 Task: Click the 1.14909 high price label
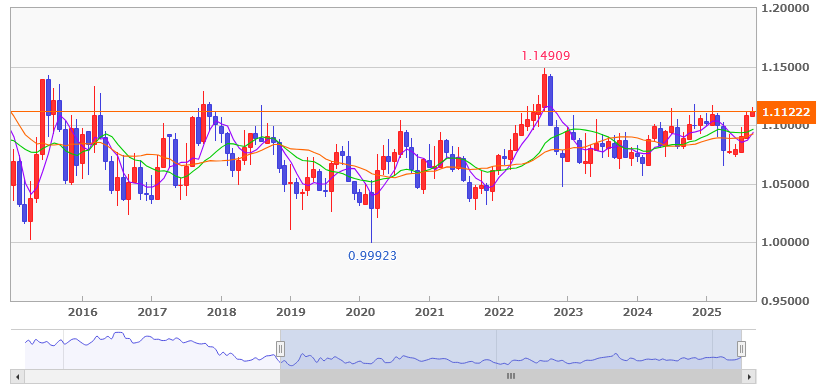(545, 55)
